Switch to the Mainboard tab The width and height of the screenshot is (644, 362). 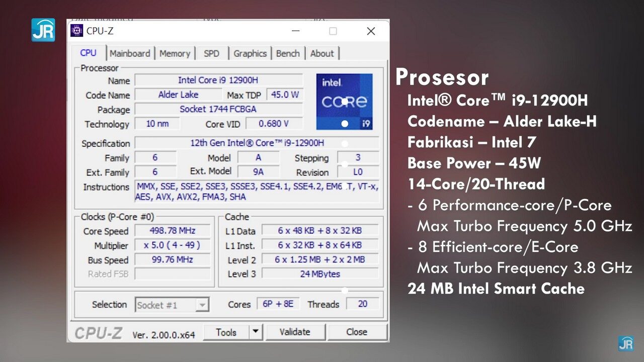coord(130,53)
